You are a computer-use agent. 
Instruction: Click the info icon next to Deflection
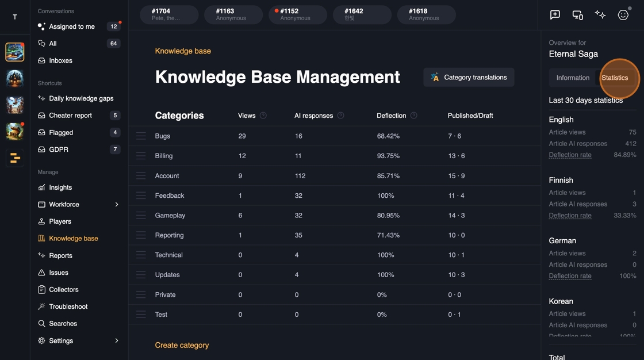click(x=413, y=116)
